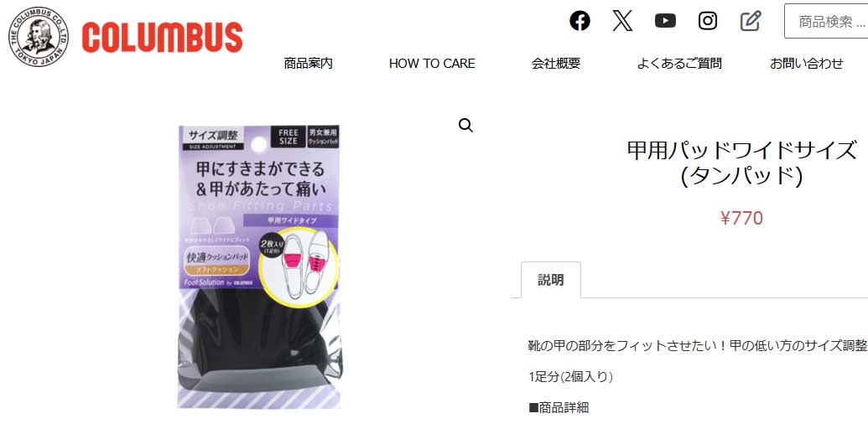Open よくあるご質問 page
Image resolution: width=868 pixels, height=429 pixels.
click(x=679, y=63)
